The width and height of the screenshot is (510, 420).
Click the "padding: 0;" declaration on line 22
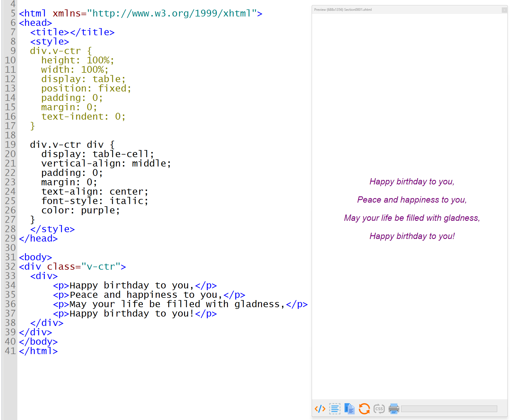(x=72, y=173)
